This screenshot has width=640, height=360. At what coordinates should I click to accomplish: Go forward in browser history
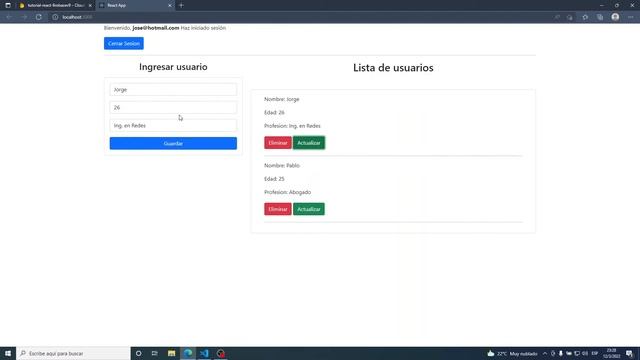click(24, 17)
